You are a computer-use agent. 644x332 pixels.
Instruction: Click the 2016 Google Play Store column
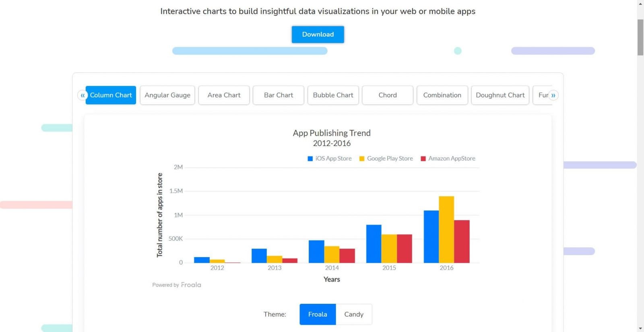click(x=446, y=229)
